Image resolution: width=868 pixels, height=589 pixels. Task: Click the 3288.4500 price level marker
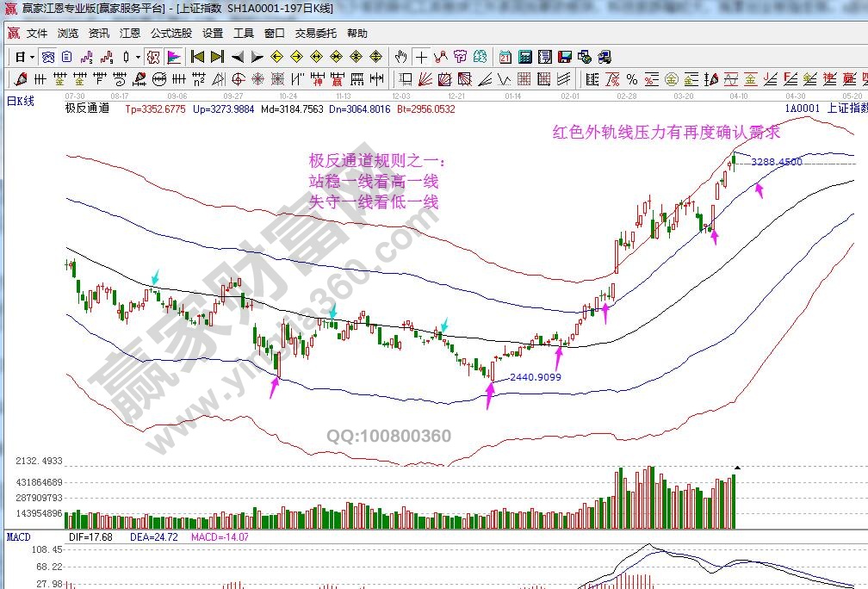pos(776,161)
